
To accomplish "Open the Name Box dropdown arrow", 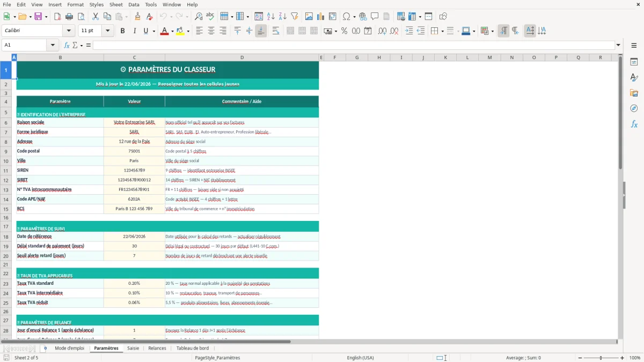I will coord(53,45).
